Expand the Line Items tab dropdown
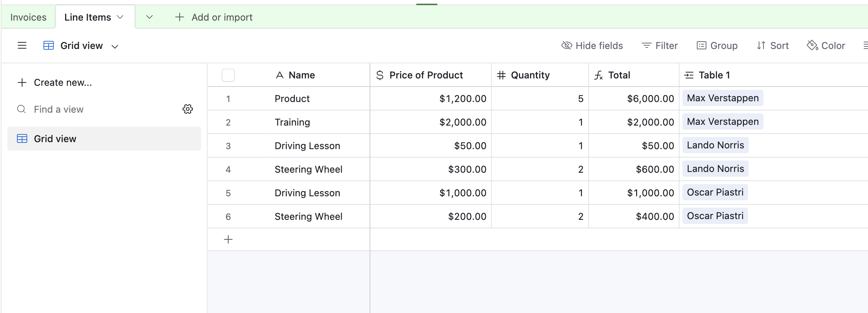 pyautogui.click(x=120, y=17)
